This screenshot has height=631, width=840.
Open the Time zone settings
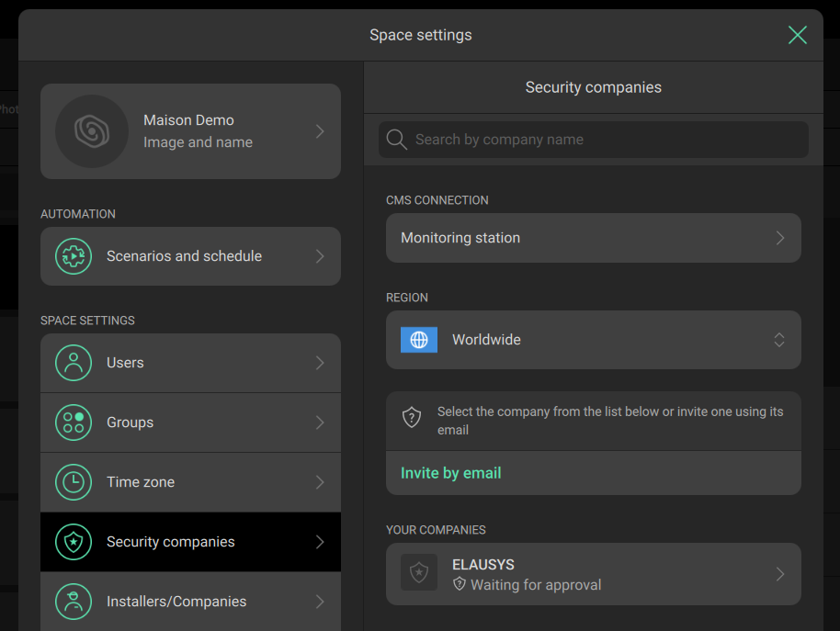(191, 482)
